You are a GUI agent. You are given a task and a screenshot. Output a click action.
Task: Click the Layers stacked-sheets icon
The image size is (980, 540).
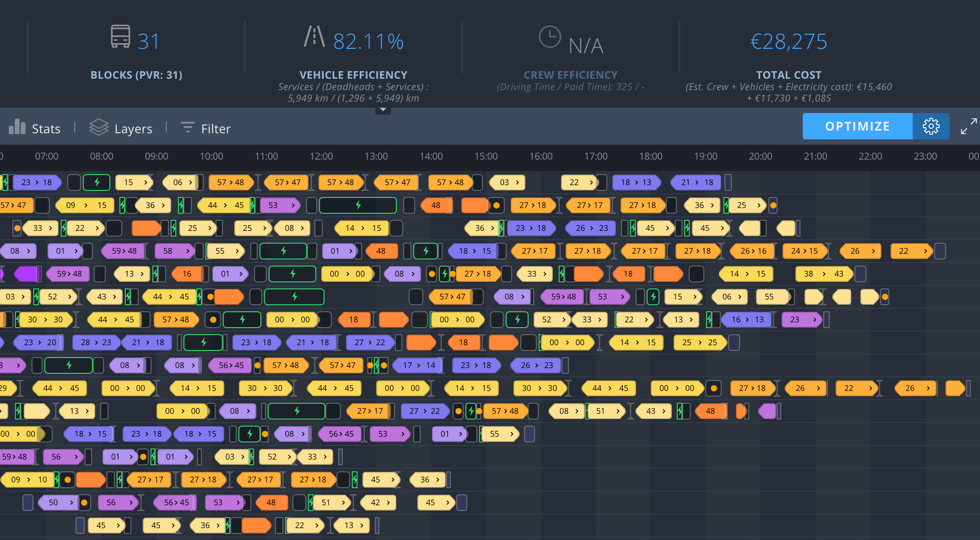tap(99, 128)
